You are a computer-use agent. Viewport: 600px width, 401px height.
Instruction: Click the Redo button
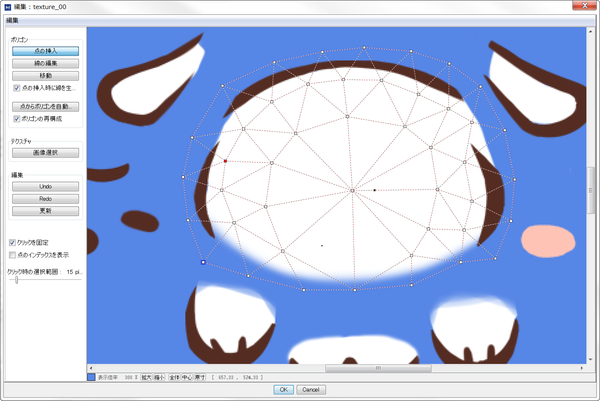pyautogui.click(x=46, y=199)
